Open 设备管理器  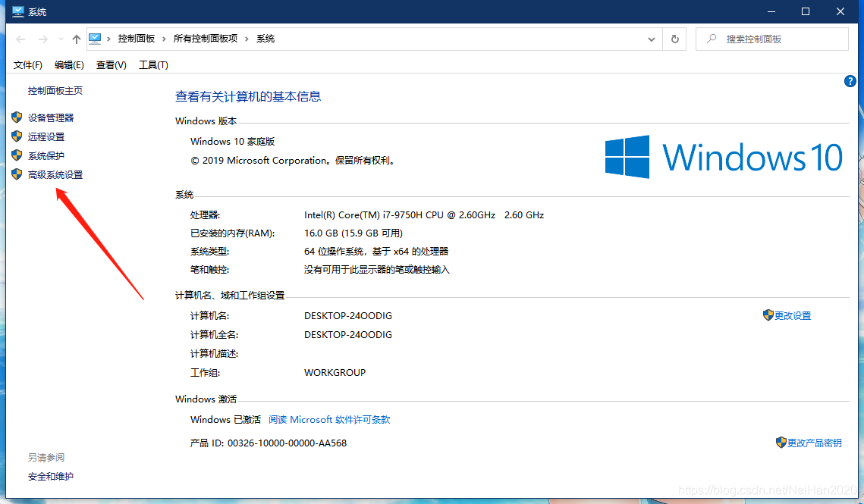[51, 118]
